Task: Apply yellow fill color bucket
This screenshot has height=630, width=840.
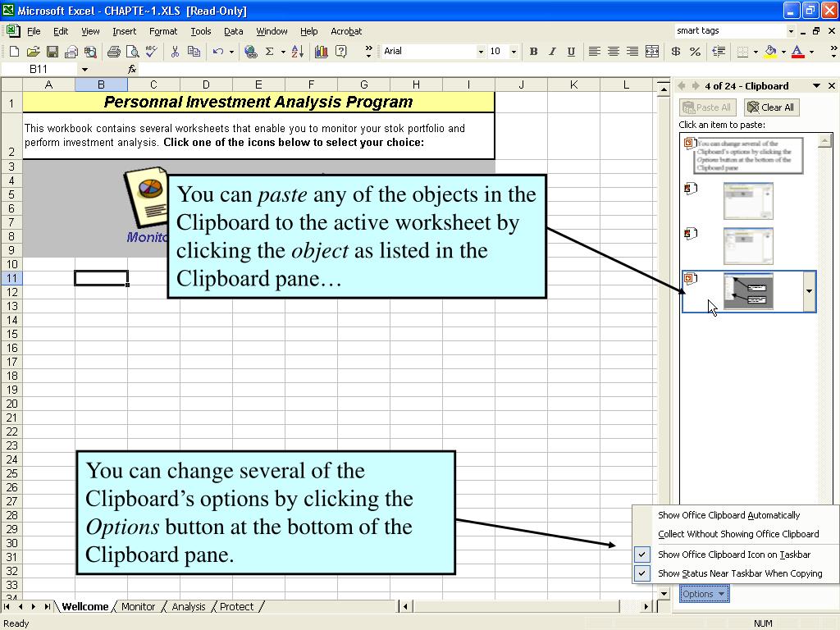Action: click(x=770, y=52)
